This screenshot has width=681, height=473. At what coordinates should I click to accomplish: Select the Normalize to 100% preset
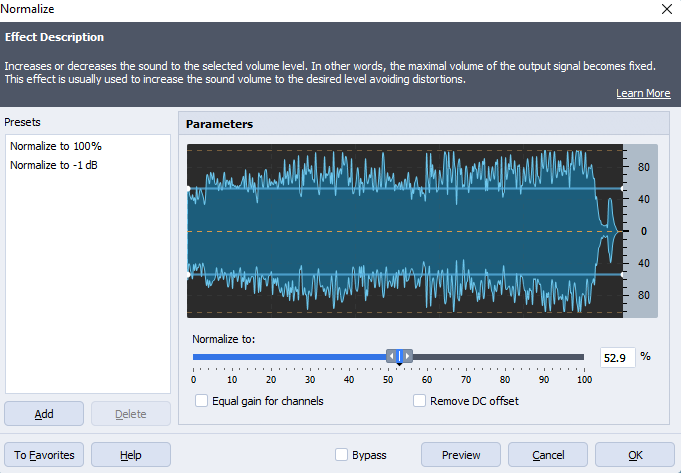click(x=56, y=146)
